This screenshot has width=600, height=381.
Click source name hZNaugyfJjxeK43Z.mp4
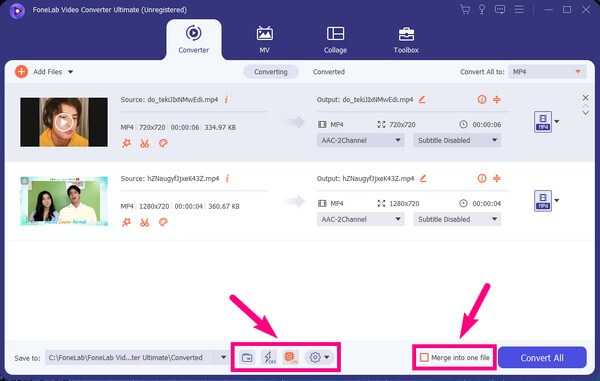[x=183, y=178]
